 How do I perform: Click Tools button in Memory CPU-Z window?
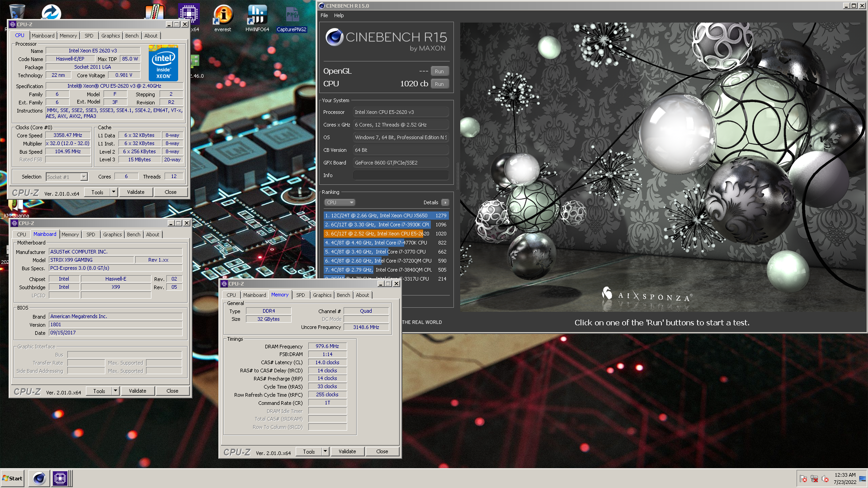tap(309, 451)
